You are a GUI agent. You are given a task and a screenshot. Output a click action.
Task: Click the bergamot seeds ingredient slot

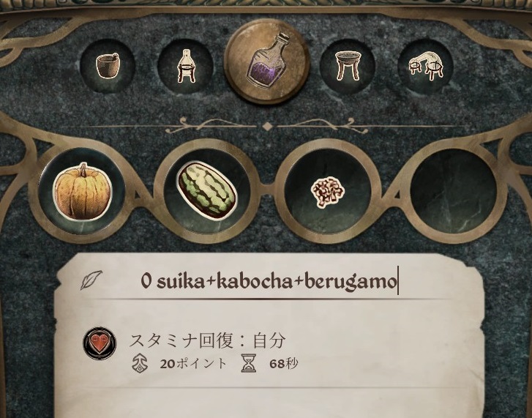(328, 191)
